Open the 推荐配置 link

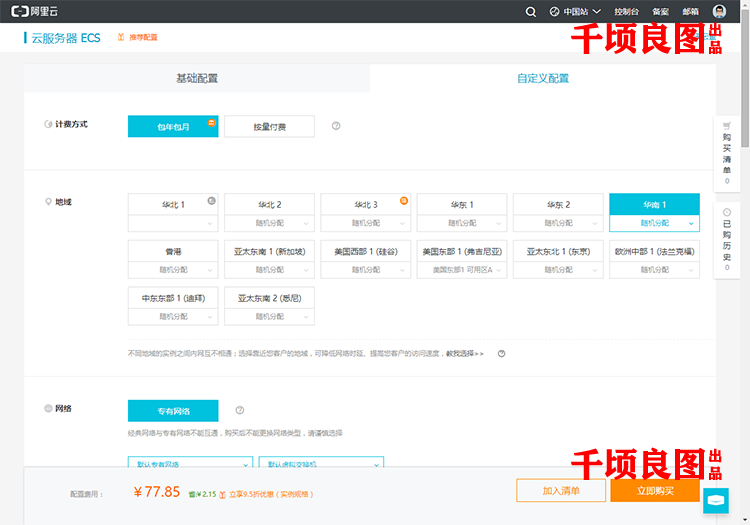[143, 37]
